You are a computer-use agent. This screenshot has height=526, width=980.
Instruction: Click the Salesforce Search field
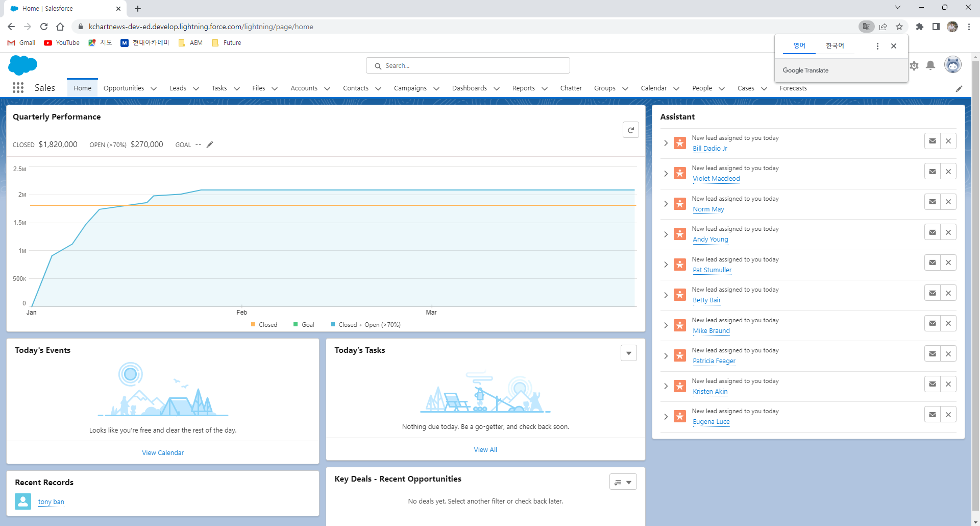pyautogui.click(x=468, y=65)
